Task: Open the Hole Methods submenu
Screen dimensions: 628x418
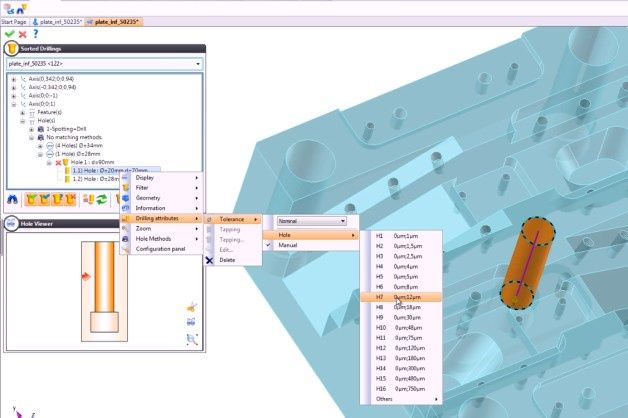Action: (x=161, y=239)
